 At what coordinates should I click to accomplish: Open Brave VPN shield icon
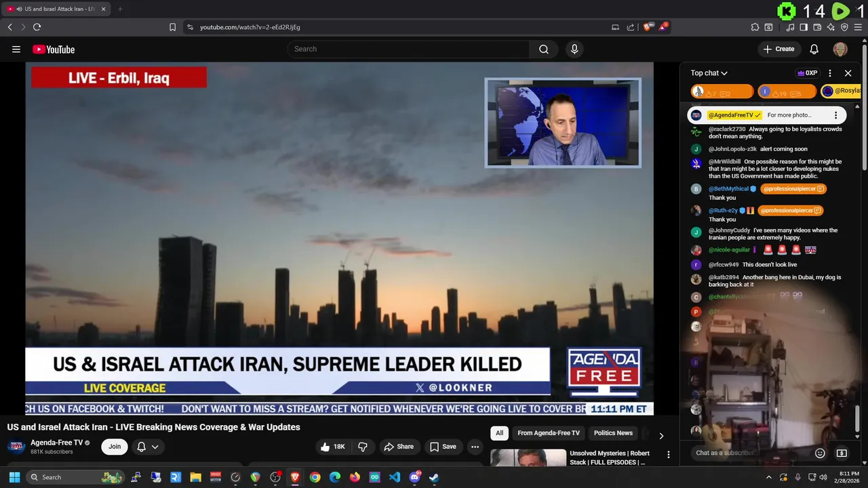[844, 27]
